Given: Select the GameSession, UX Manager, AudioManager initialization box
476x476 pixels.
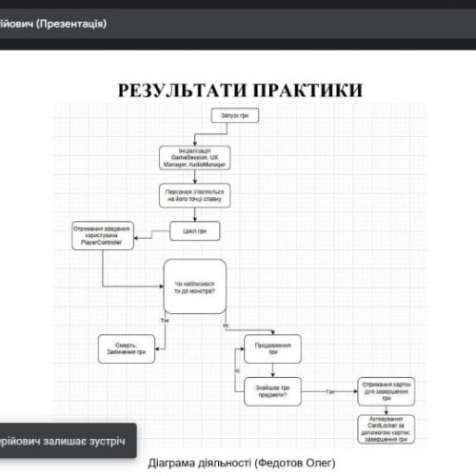Looking at the screenshot, I should pyautogui.click(x=194, y=158).
